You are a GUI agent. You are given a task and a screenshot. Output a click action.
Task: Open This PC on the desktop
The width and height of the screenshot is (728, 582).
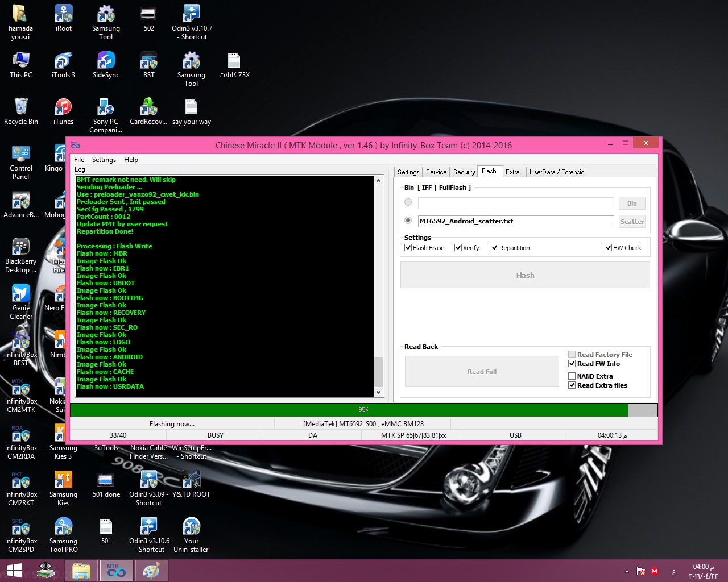[x=21, y=65]
